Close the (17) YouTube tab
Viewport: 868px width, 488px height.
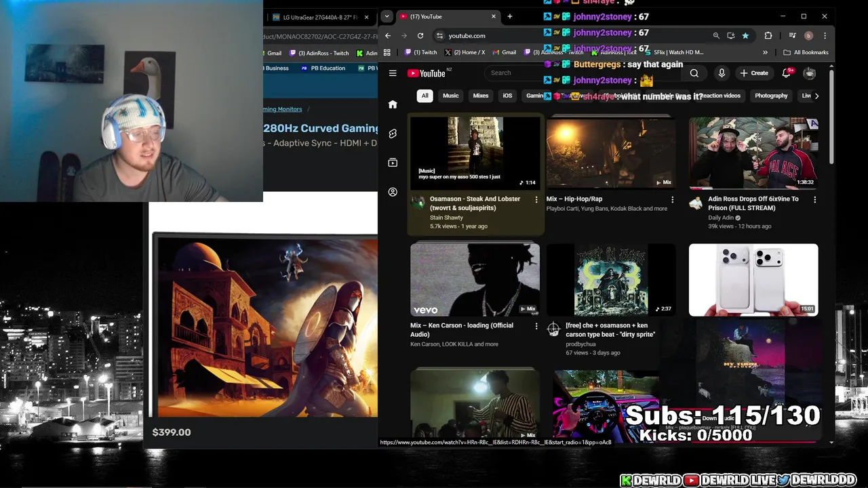(494, 16)
